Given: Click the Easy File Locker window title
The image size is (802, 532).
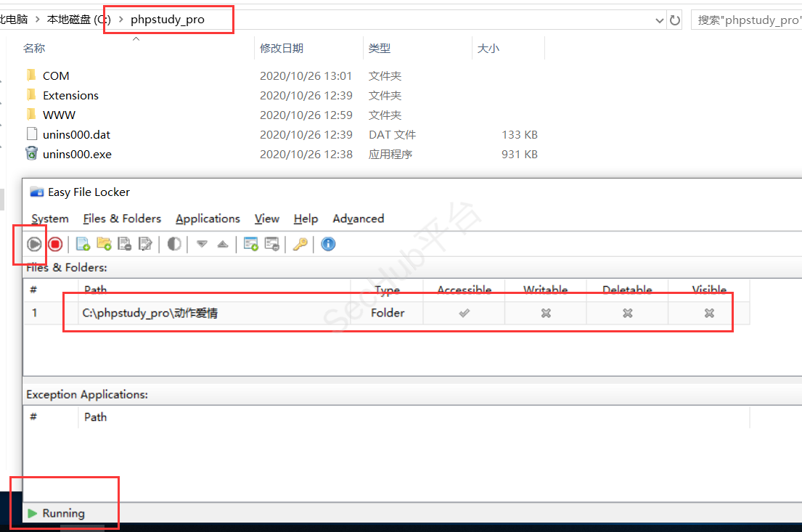Looking at the screenshot, I should 89,192.
